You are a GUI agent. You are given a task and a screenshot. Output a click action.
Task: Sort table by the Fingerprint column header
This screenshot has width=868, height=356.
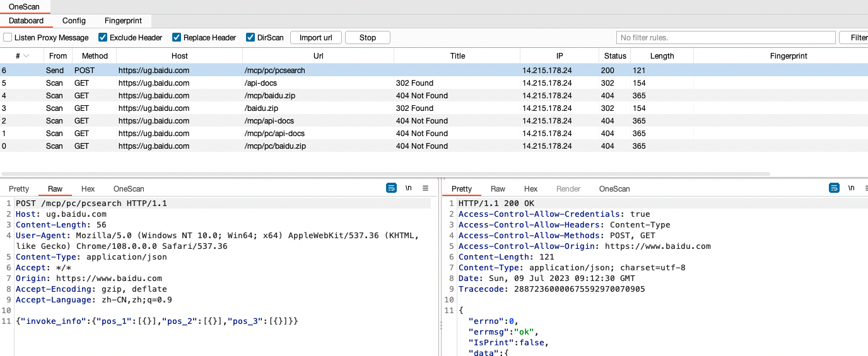(781, 55)
